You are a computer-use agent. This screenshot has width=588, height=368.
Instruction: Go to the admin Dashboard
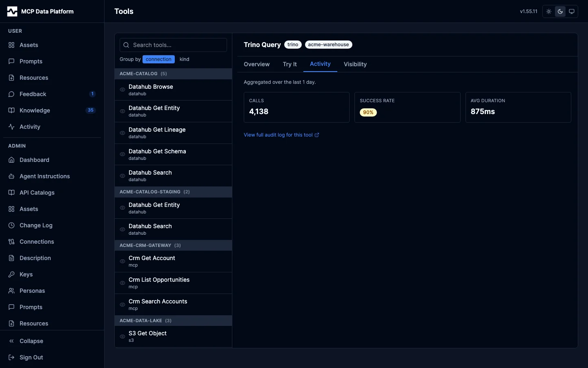click(x=52, y=160)
